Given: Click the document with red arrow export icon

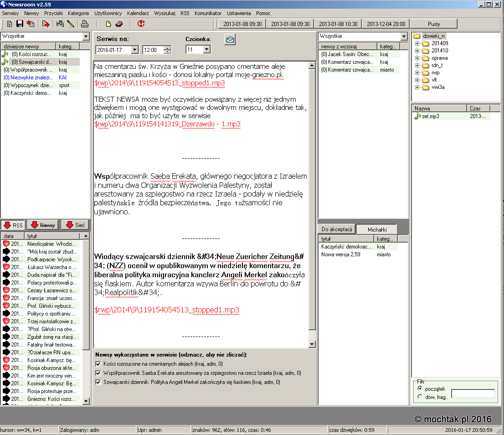Looking at the screenshot, I should 45,24.
